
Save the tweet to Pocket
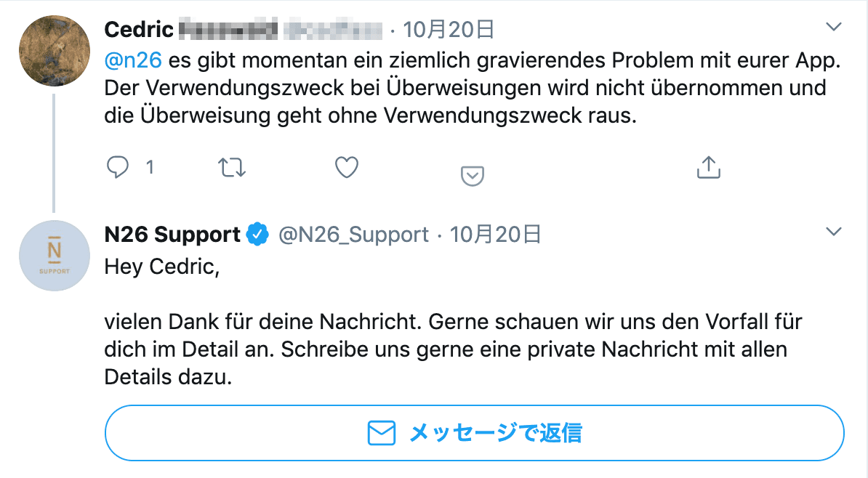pos(473,175)
